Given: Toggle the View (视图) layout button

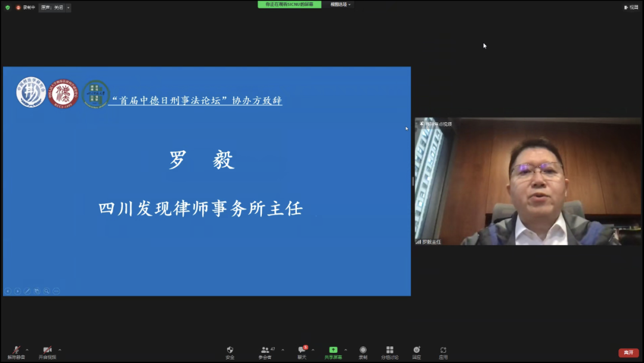Looking at the screenshot, I should pos(631,8).
